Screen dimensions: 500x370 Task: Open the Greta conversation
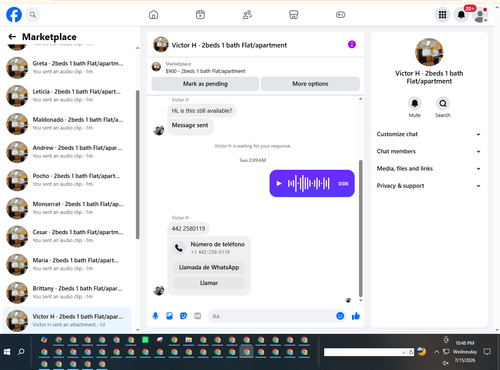point(67,67)
